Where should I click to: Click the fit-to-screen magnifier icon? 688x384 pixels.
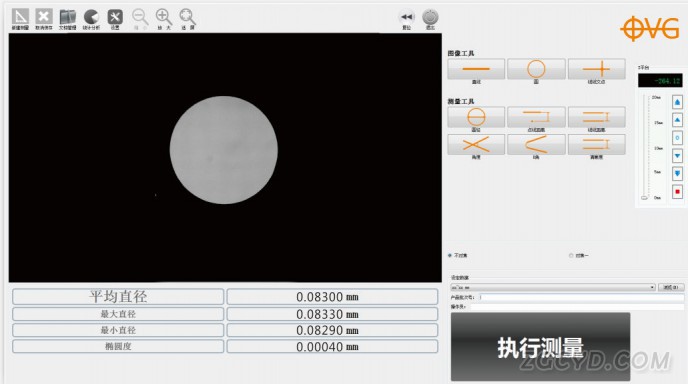pyautogui.click(x=188, y=18)
